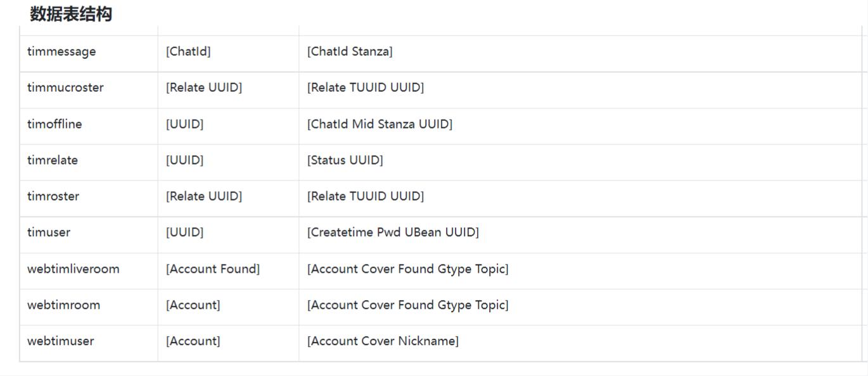Select the [Createtime Pwd UBean UUID] cell
The width and height of the screenshot is (868, 376).
point(393,232)
